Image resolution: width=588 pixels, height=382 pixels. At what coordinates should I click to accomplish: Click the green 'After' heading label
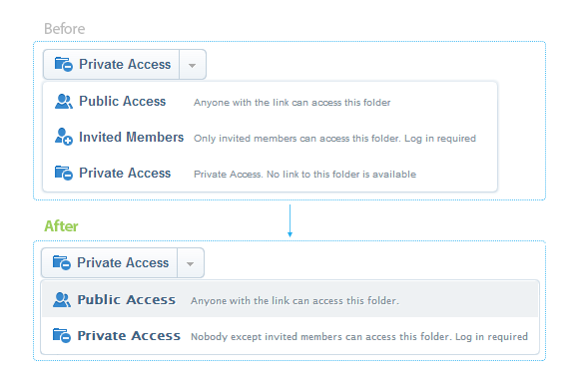click(x=61, y=226)
